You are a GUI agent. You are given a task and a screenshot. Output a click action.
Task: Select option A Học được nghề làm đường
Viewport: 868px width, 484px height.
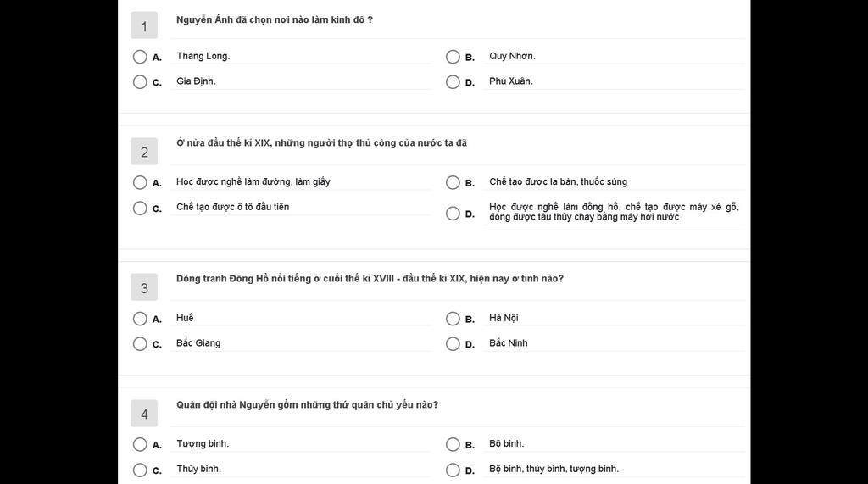click(140, 183)
